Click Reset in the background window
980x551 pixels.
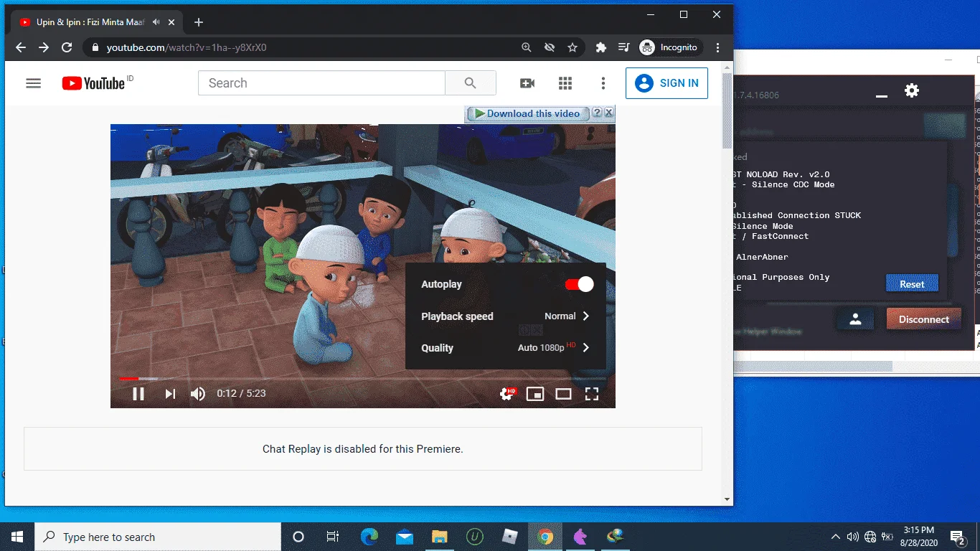tap(912, 283)
